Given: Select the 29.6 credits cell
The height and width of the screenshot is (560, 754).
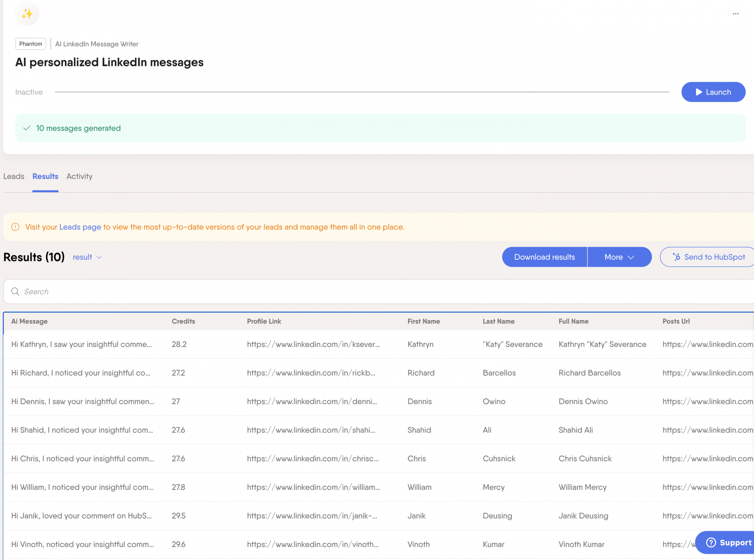Looking at the screenshot, I should [179, 544].
